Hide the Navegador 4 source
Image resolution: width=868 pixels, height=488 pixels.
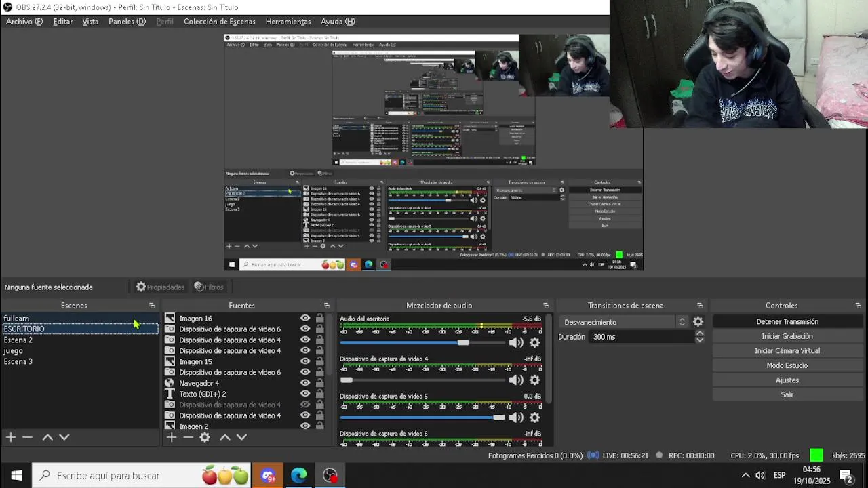coord(305,383)
